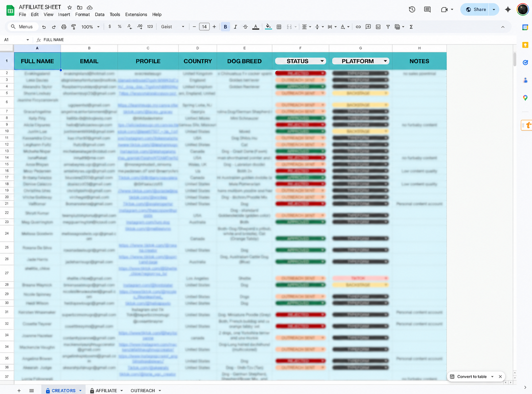This screenshot has width=532, height=394.
Task: Expand the Share options arrow
Action: [x=494, y=9]
